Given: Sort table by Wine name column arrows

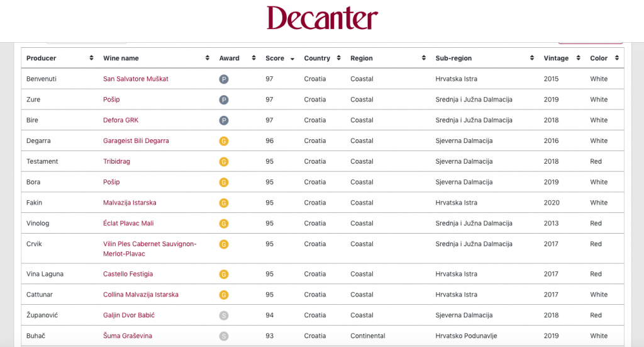Looking at the screenshot, I should tap(208, 58).
